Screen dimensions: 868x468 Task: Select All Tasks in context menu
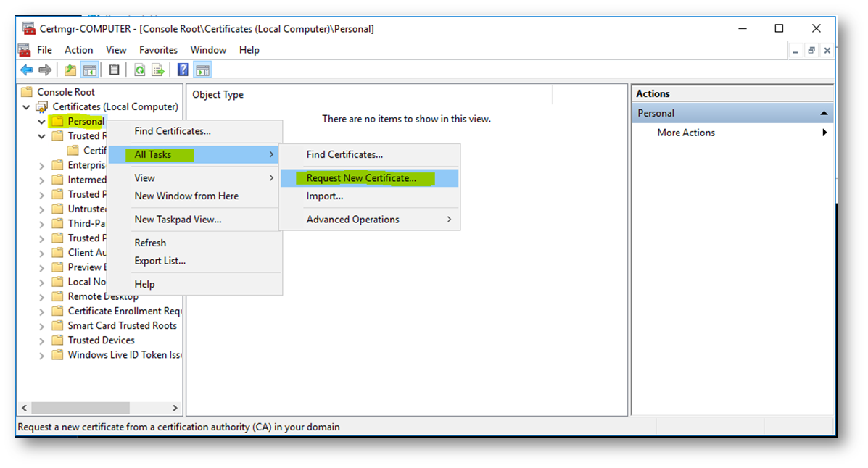(x=194, y=154)
